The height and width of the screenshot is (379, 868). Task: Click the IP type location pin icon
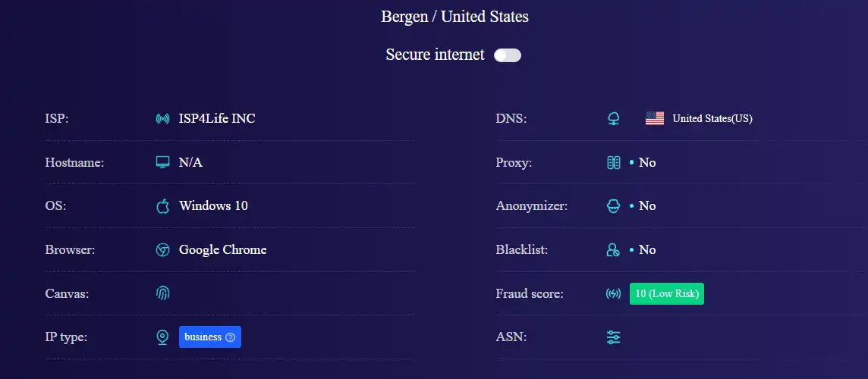(x=162, y=337)
